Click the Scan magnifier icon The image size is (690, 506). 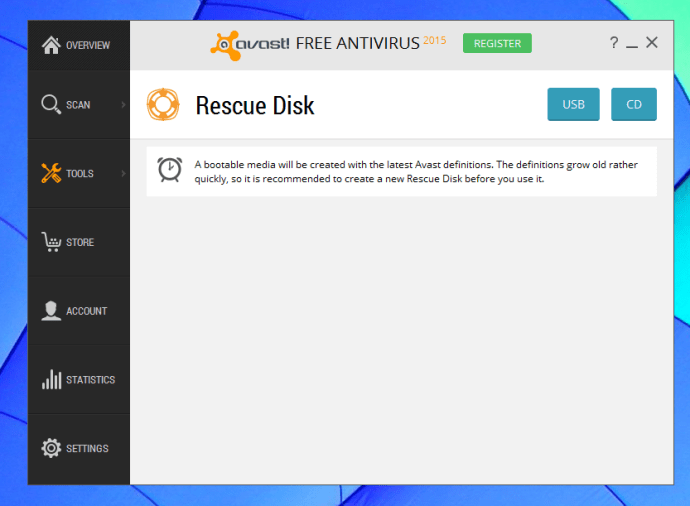pyautogui.click(x=51, y=105)
